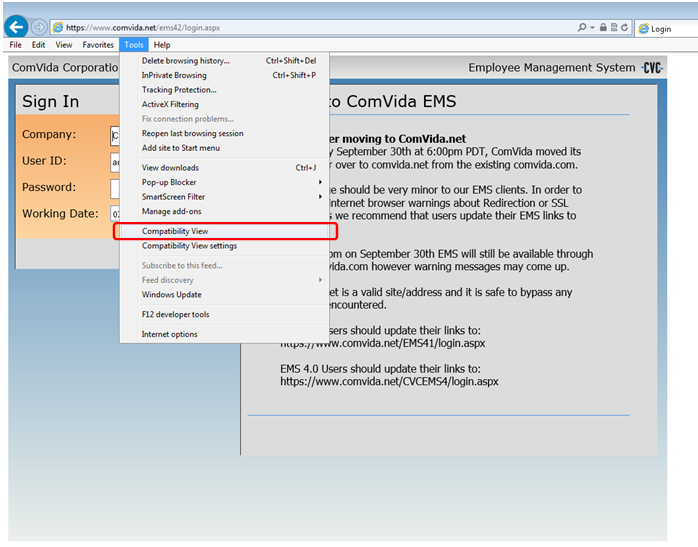Click the browser Forward arrow button

tap(39, 27)
